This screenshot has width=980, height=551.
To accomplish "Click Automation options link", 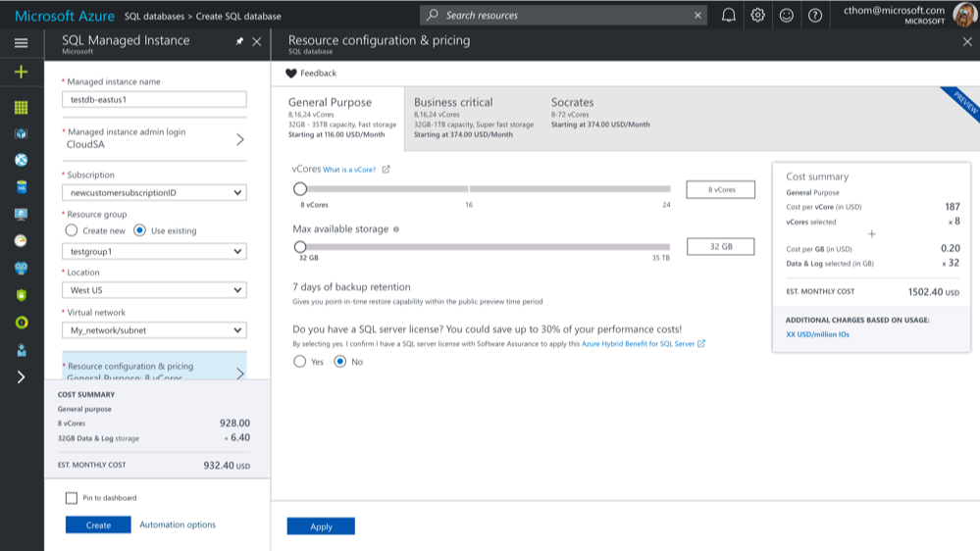I will [x=178, y=525].
